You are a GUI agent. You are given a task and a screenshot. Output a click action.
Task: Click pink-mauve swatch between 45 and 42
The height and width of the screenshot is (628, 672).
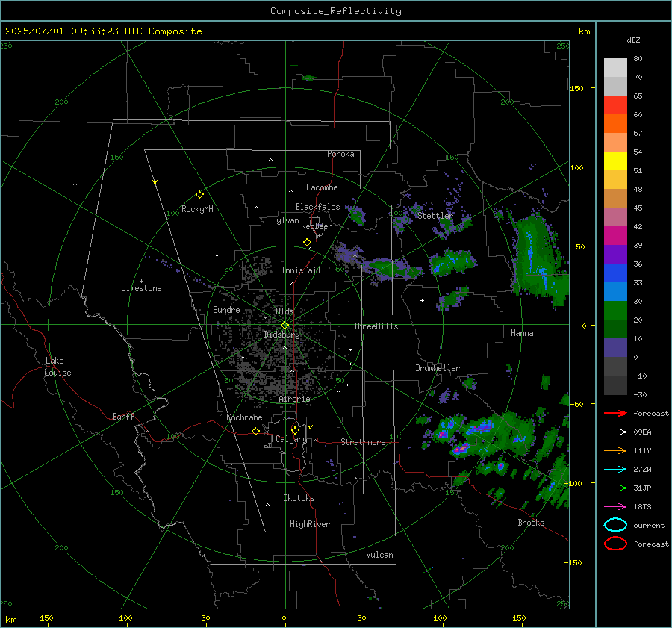pyautogui.click(x=615, y=217)
